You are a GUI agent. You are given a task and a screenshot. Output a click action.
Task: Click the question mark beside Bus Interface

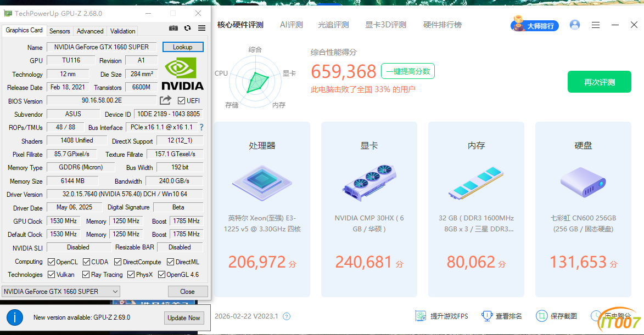(201, 127)
